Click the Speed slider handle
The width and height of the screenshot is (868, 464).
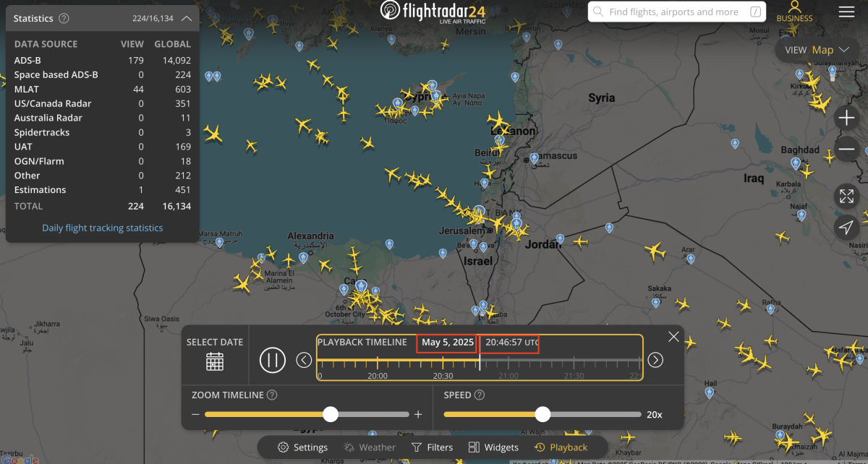pyautogui.click(x=542, y=414)
